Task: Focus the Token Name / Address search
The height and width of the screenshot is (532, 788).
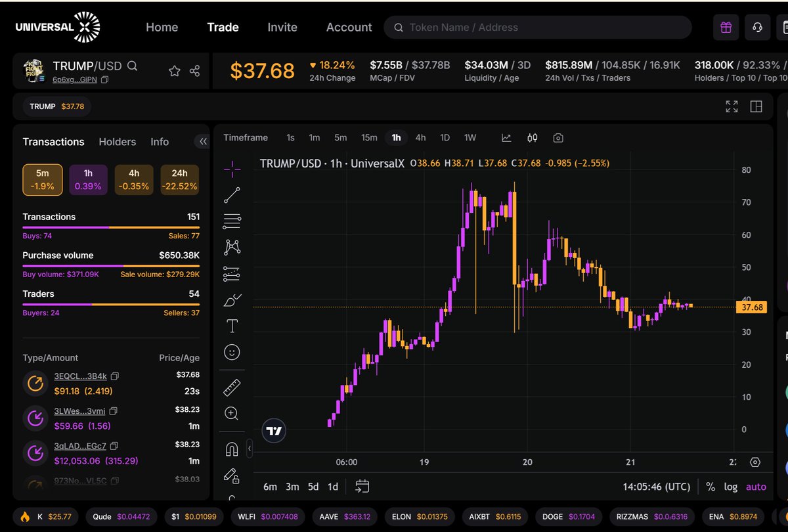Action: [x=538, y=28]
